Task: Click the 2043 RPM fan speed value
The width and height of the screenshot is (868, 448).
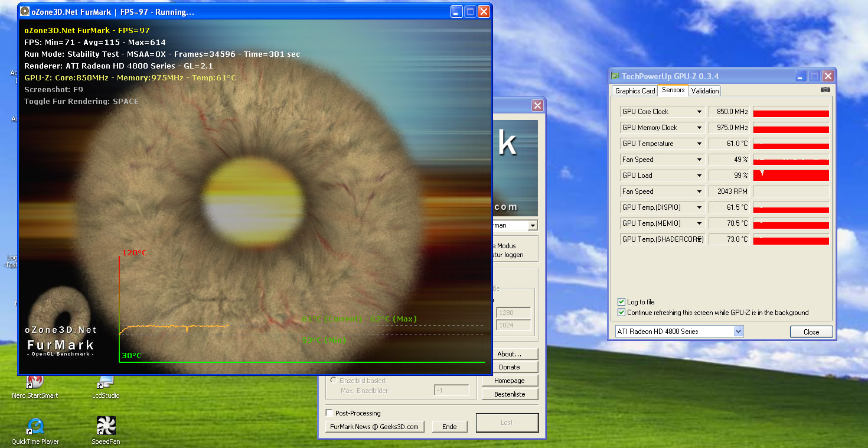Action: (x=729, y=191)
